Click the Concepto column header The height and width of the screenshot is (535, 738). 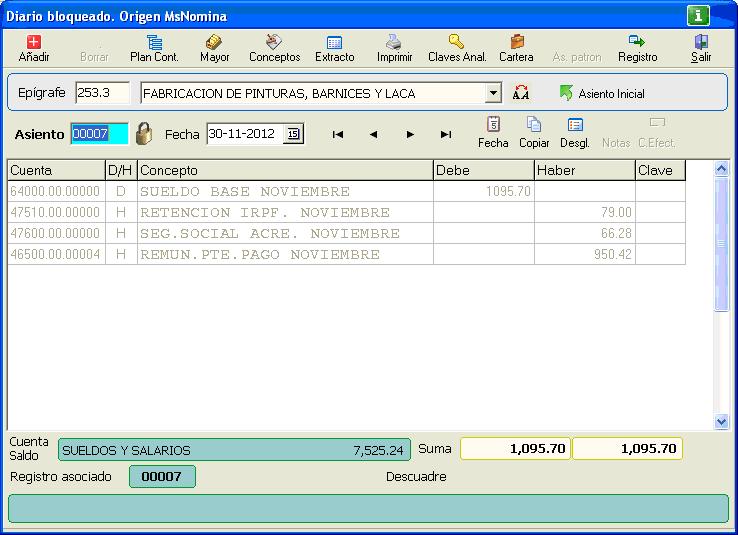pos(285,170)
